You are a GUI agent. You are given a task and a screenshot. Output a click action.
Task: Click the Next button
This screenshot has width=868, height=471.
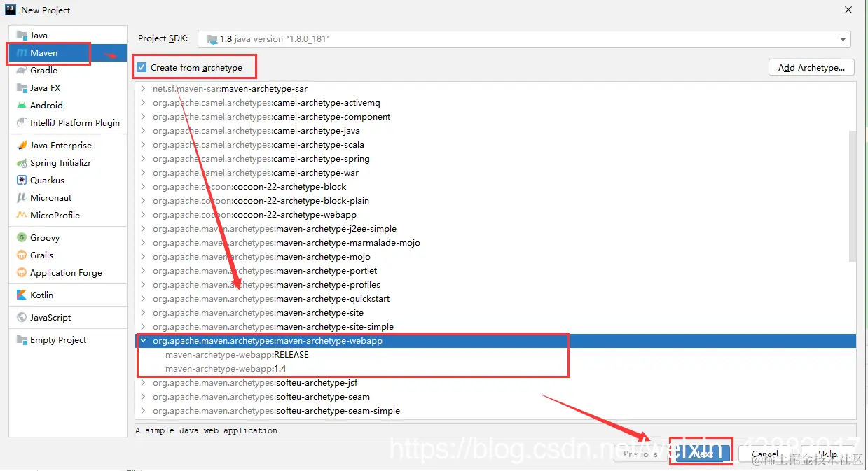point(703,454)
